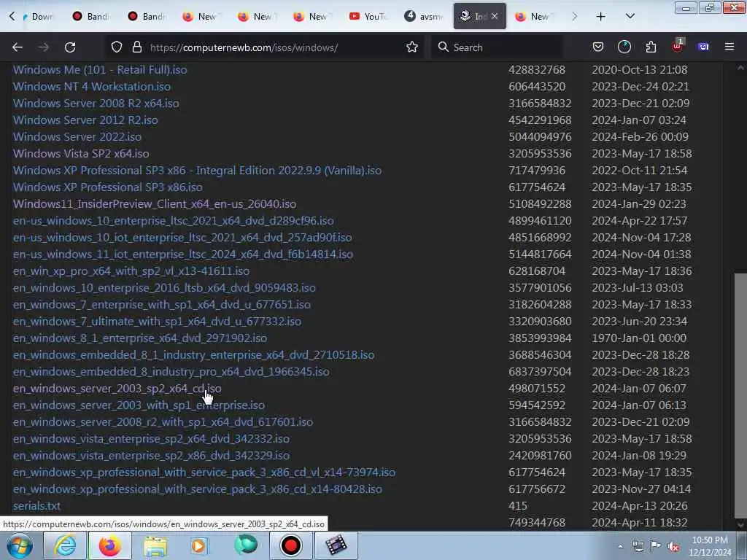Image resolution: width=747 pixels, height=560 pixels.
Task: Switch to the YouTube tab
Action: pos(368,17)
